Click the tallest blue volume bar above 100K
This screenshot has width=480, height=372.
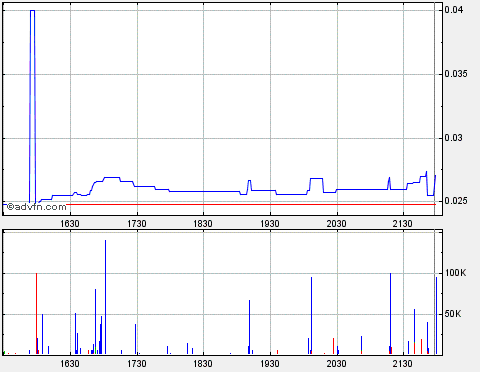point(105,297)
